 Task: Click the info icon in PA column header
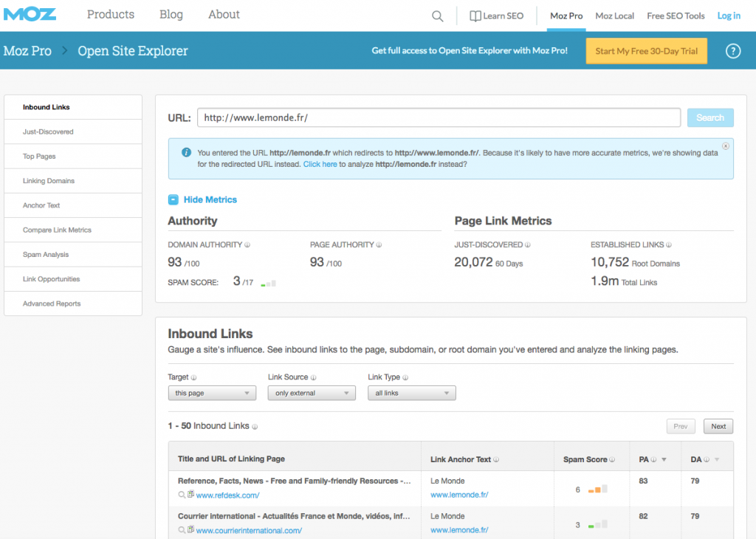[654, 459]
